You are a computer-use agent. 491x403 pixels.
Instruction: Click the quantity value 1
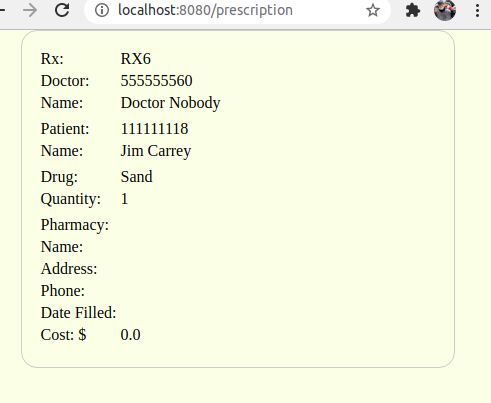tap(124, 199)
